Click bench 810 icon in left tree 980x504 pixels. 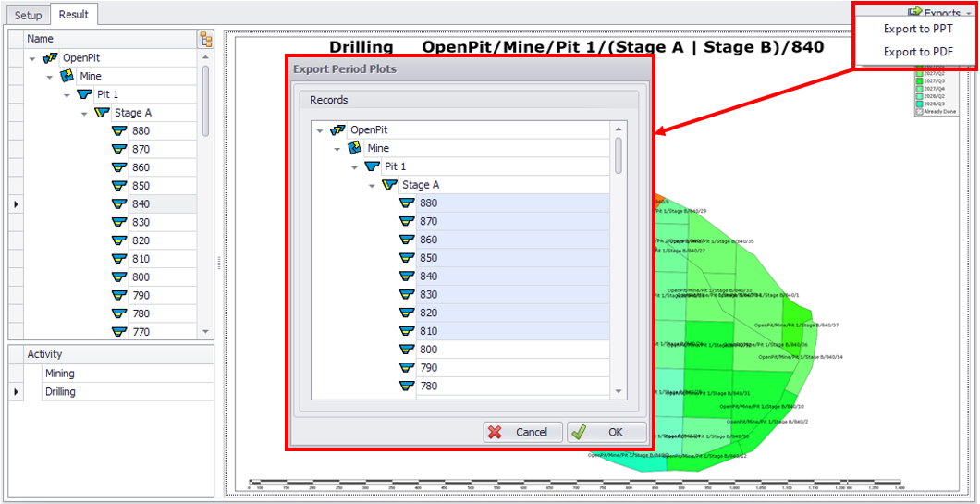point(119,258)
